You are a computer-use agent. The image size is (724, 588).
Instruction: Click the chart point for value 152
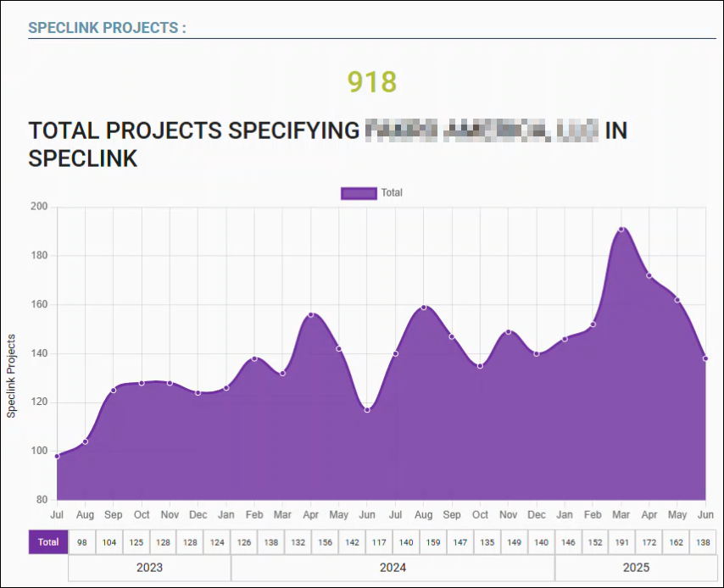[593, 325]
